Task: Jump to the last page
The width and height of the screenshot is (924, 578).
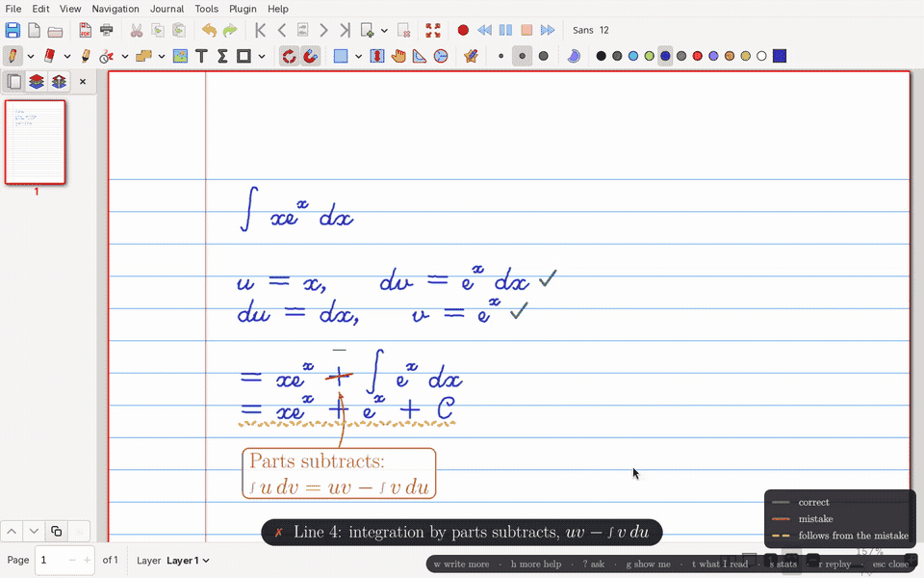Action: point(346,30)
